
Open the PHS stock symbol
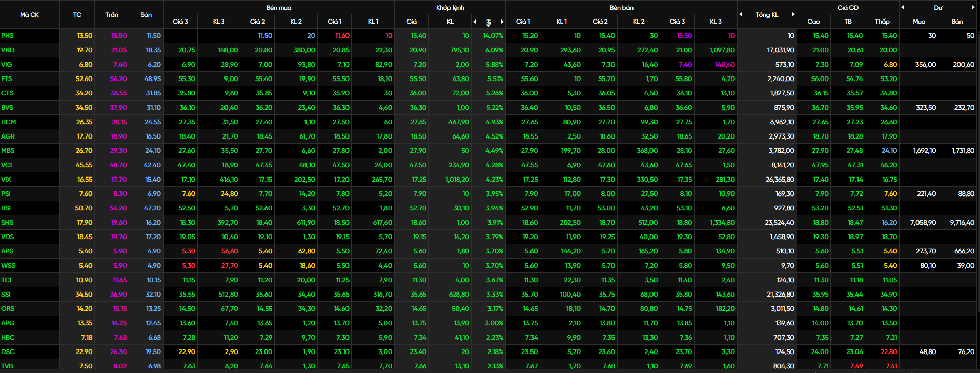click(8, 36)
